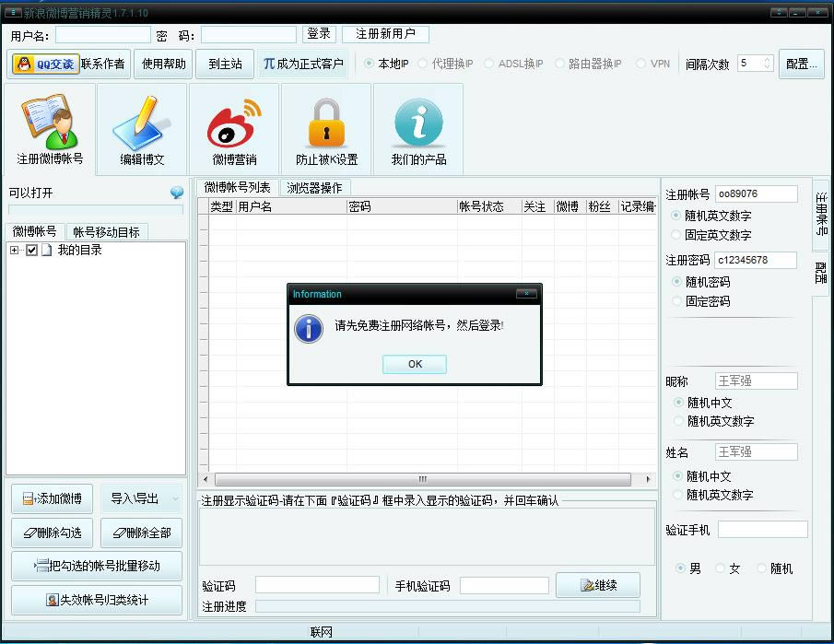
Task: Click the app menu icon in title bar
Action: coord(13,12)
